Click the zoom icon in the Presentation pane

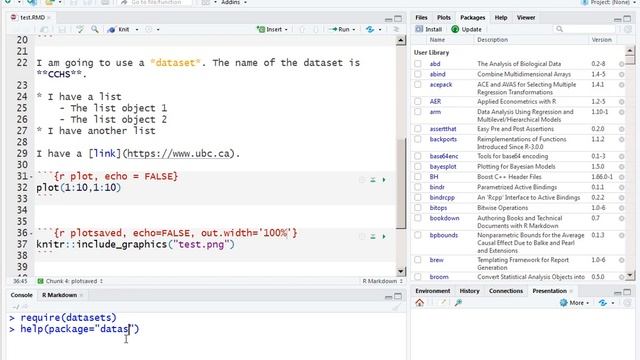coord(458,302)
